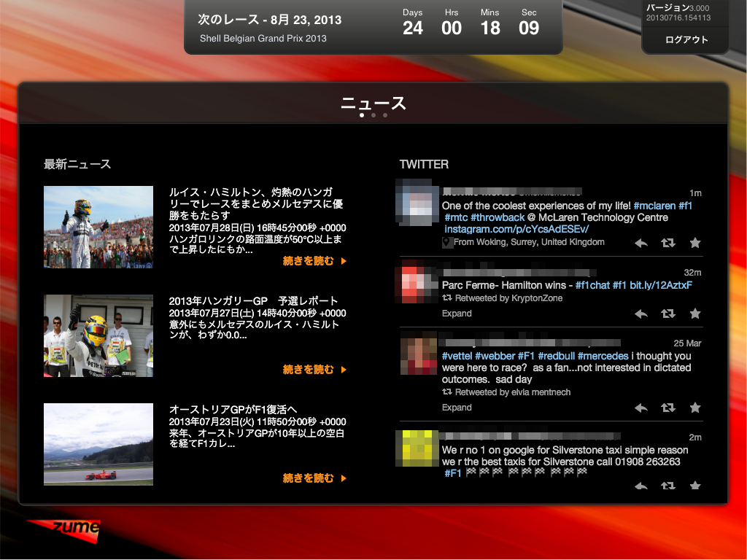Retweet the McLaren Technology Centre tweet
The width and height of the screenshot is (747, 560).
click(668, 244)
